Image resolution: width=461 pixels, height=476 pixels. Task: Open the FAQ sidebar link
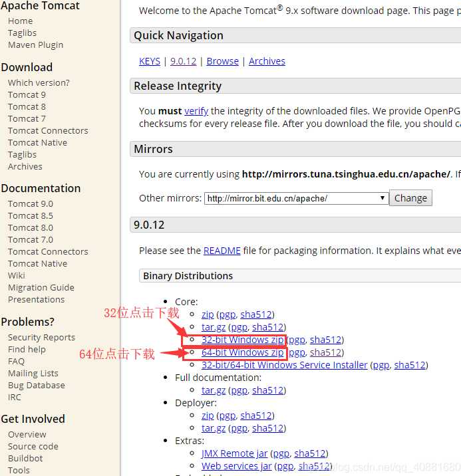point(16,361)
